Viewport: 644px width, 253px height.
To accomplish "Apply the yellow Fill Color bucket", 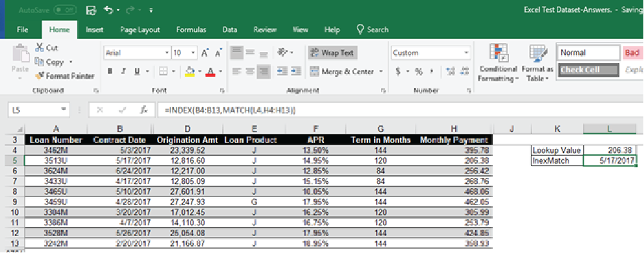I will (x=190, y=72).
